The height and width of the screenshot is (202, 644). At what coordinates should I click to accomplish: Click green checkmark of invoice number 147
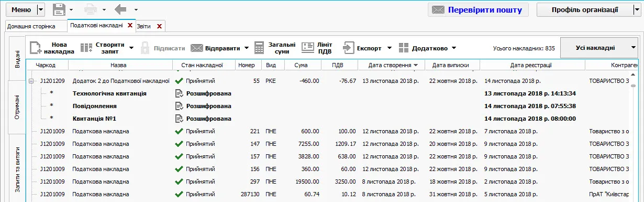(179, 144)
